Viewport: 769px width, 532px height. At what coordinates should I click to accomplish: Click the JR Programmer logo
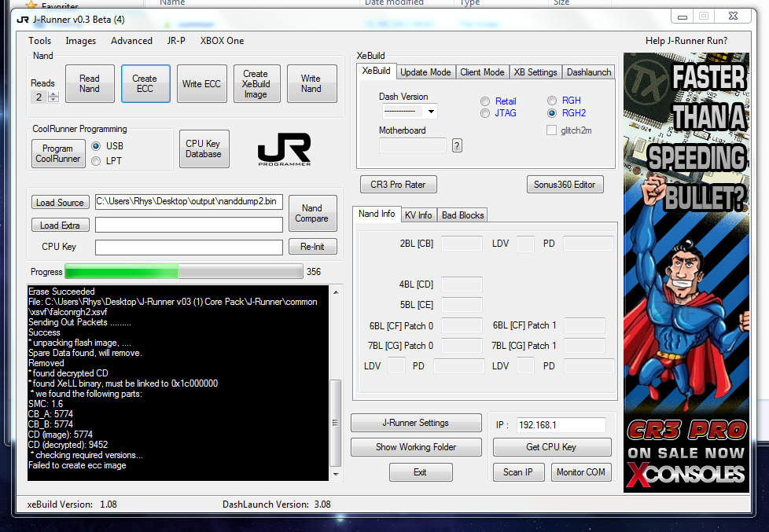click(284, 149)
